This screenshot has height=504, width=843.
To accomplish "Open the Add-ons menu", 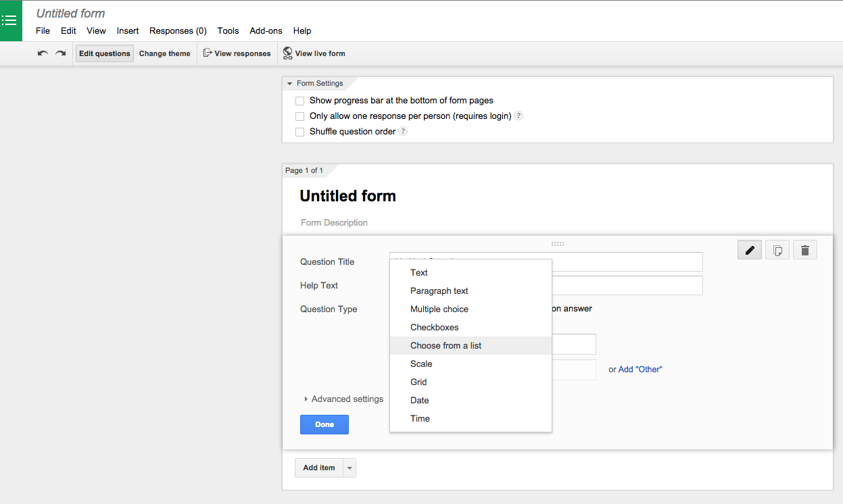I will point(266,30).
